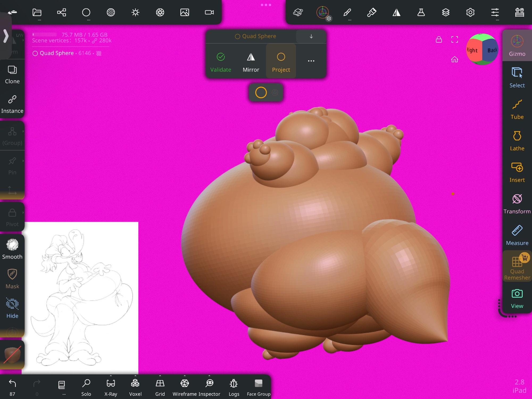This screenshot has height=399, width=532.
Task: Open the Lighting sun icon
Action: [x=135, y=13]
